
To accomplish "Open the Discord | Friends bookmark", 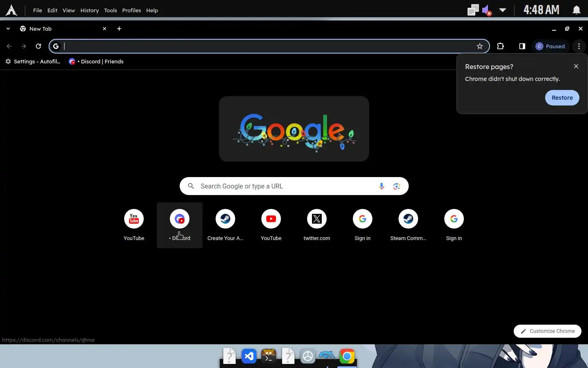I will [96, 61].
